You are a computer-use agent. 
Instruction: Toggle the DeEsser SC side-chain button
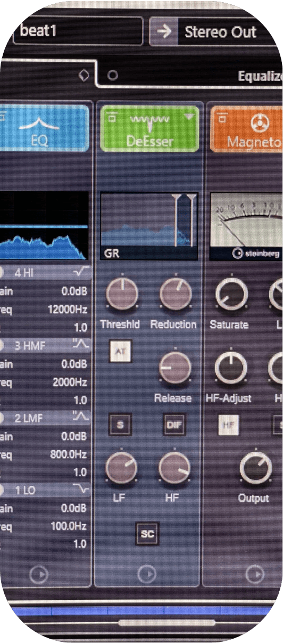[x=147, y=534]
